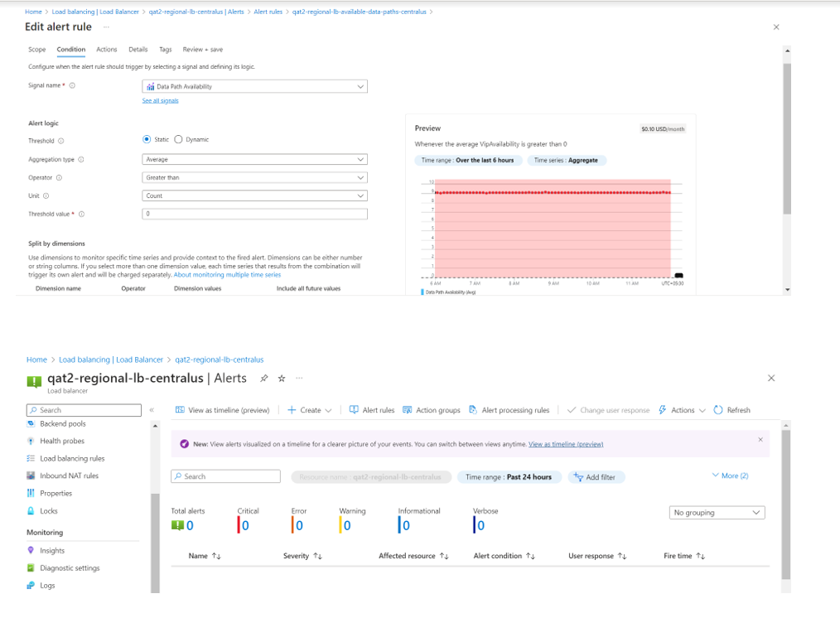Click the Signal name info icon
The width and height of the screenshot is (840, 618).
[x=72, y=85]
